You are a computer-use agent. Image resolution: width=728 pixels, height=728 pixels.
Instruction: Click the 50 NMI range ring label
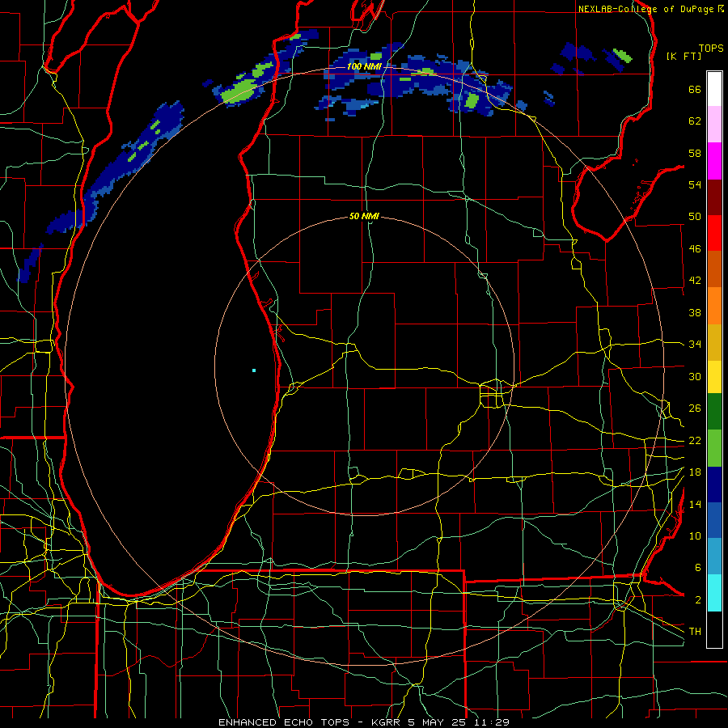(x=365, y=216)
